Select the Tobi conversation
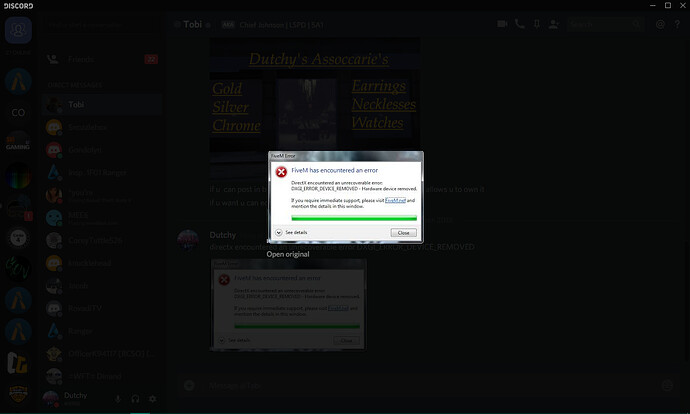690x414 pixels. point(102,105)
